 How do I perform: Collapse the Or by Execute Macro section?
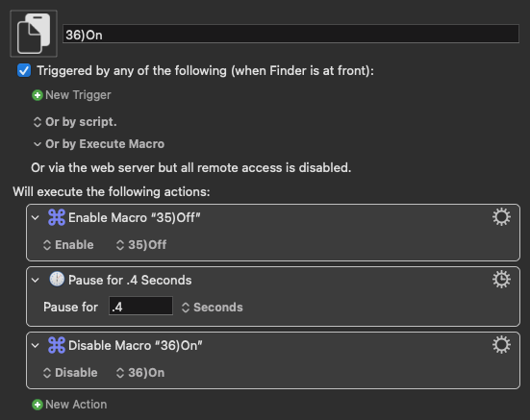tap(38, 144)
